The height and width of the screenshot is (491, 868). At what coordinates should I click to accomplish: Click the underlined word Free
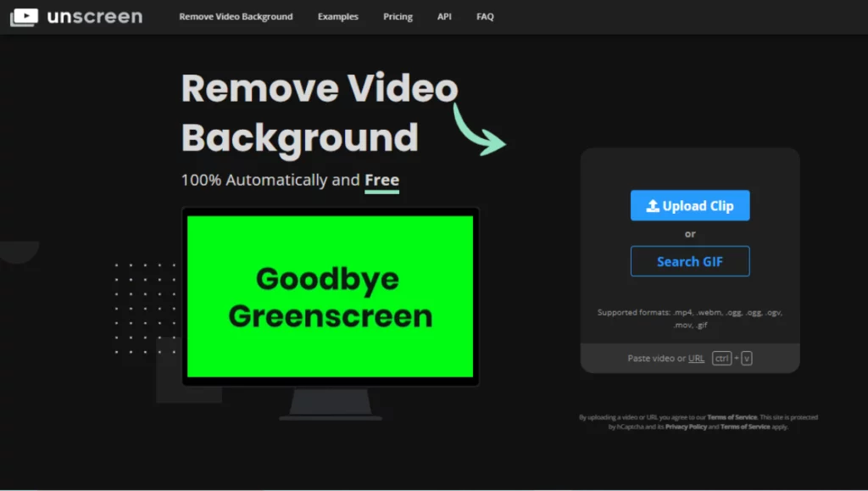[x=382, y=181]
